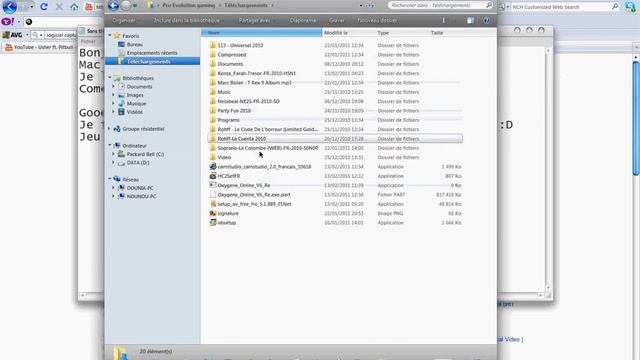Click the browser page vertical scrollbar thumb
Image resolution: width=640 pixels, height=360 pixels.
coord(636,118)
